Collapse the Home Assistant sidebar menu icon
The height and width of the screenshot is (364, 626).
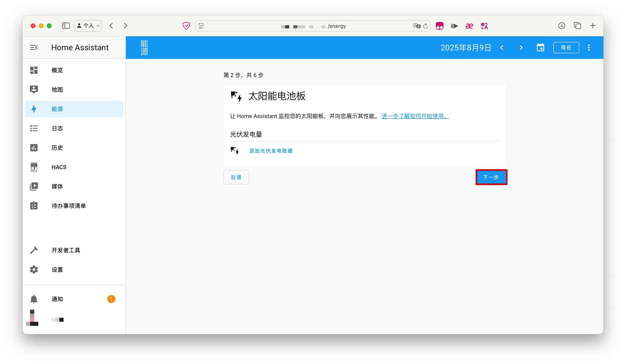point(34,47)
